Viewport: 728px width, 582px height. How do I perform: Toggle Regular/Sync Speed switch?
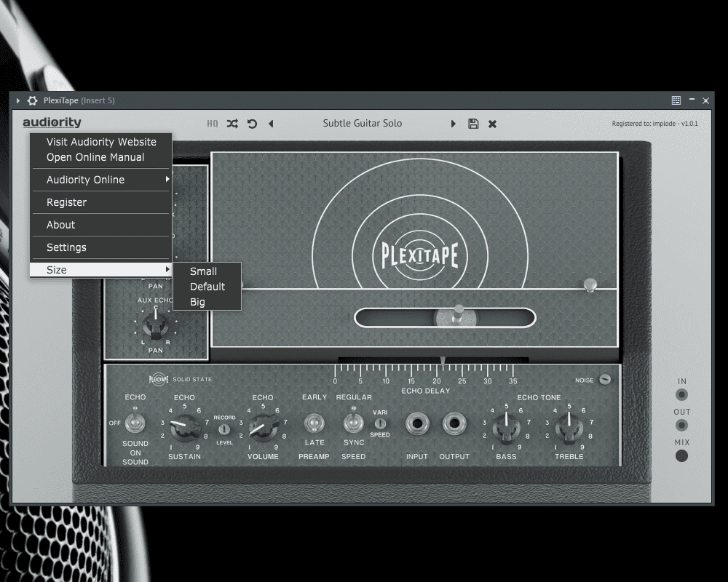pos(353,421)
